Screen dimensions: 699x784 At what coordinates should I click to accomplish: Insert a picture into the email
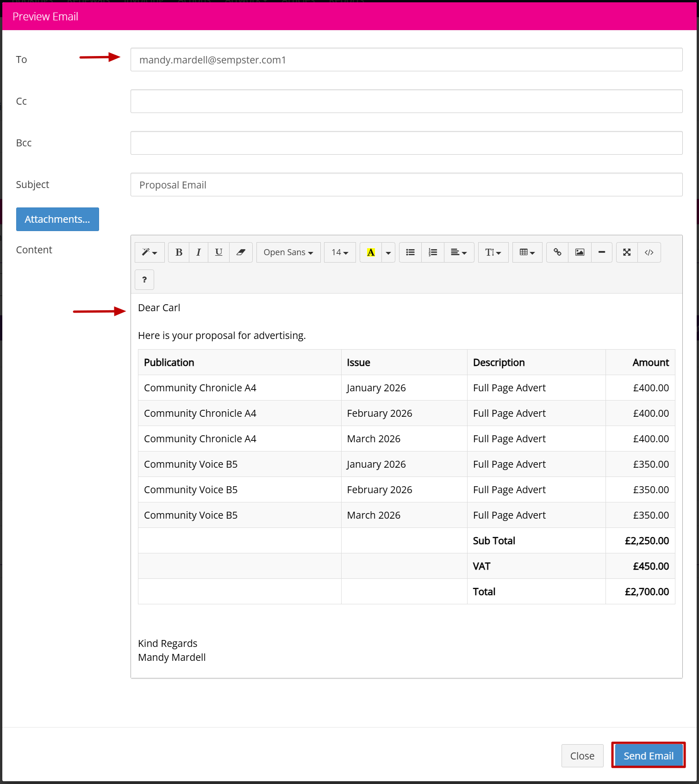point(580,252)
